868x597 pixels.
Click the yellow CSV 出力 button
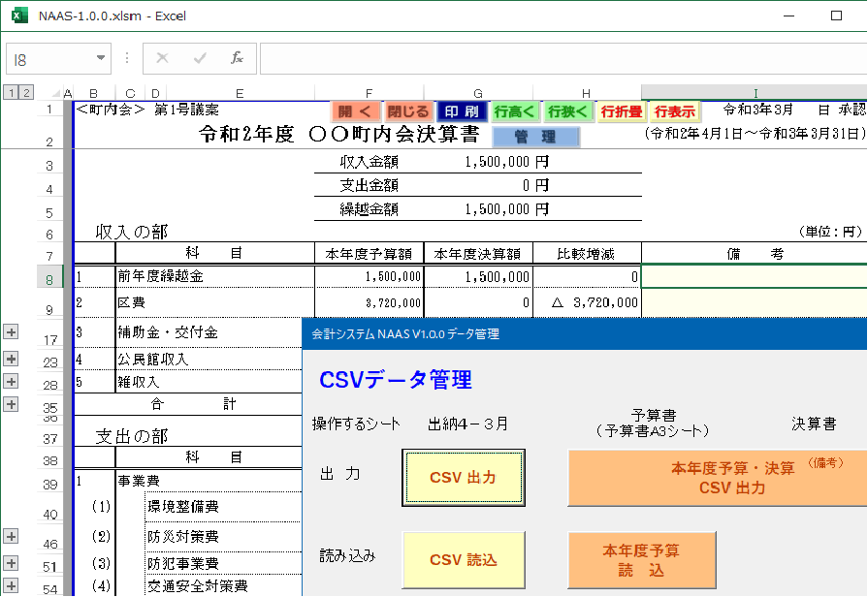point(464,478)
